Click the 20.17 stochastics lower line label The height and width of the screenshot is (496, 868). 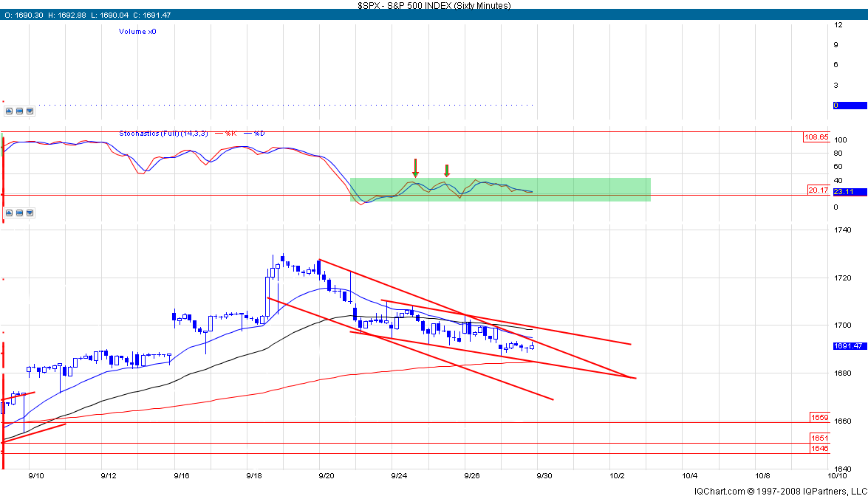pos(818,190)
